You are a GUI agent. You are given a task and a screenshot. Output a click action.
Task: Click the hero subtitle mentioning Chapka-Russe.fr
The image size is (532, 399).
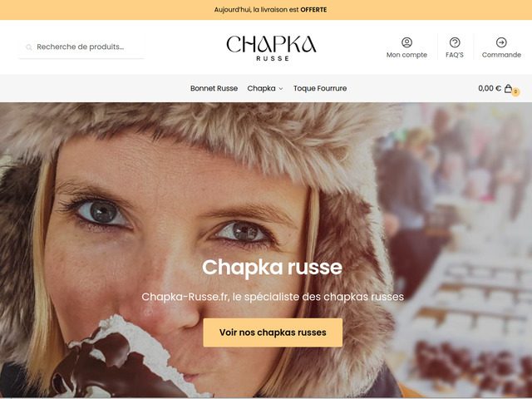point(273,297)
